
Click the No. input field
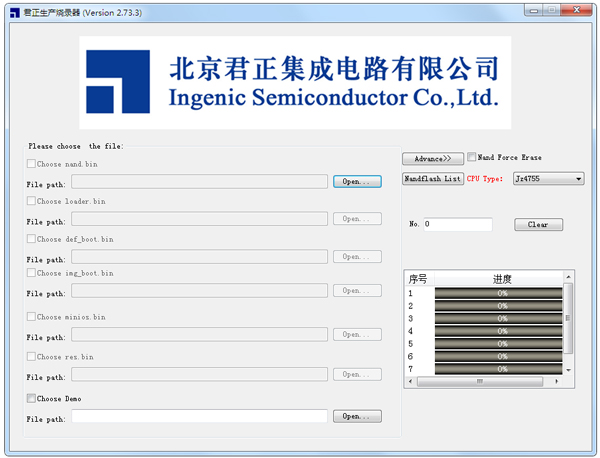click(458, 225)
